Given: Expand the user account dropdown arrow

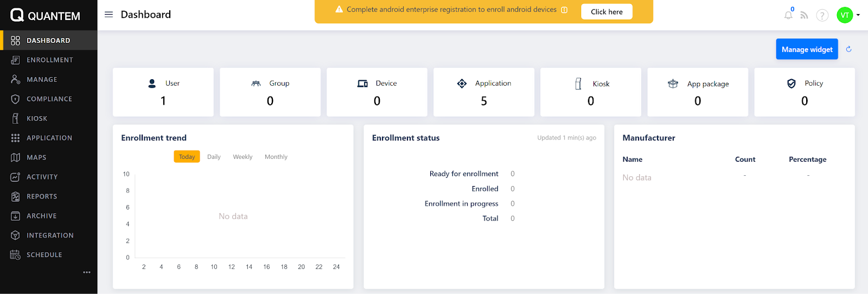Looking at the screenshot, I should pos(858,15).
